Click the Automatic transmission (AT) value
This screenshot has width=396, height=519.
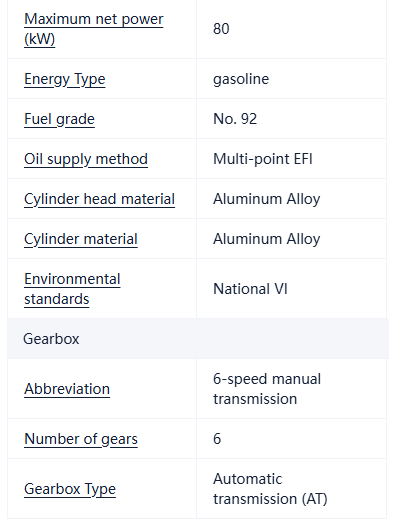[270, 489]
